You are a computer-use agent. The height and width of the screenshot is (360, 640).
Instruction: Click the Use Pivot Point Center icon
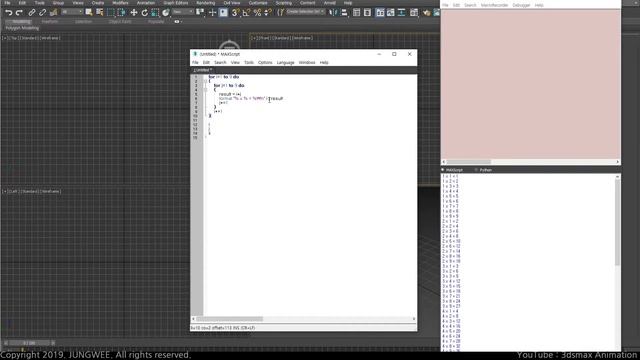coord(200,13)
